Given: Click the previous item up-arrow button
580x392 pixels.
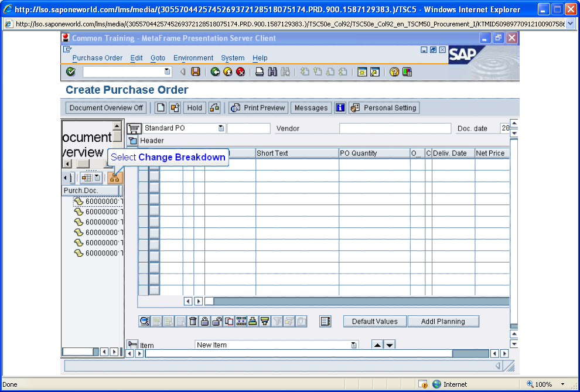Looking at the screenshot, I should click(x=377, y=345).
